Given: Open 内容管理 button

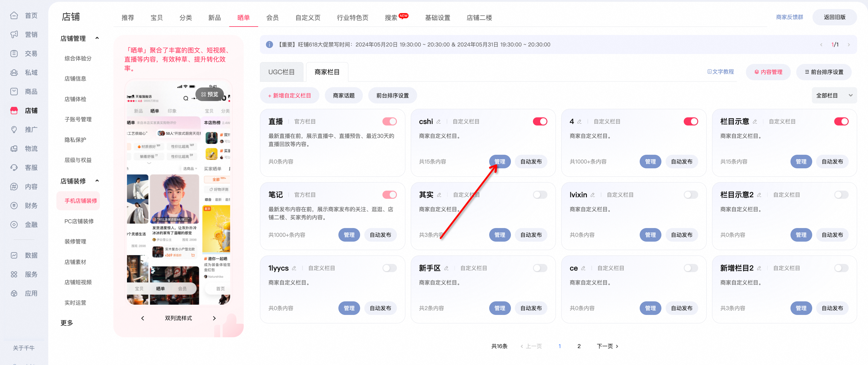Looking at the screenshot, I should (768, 72).
